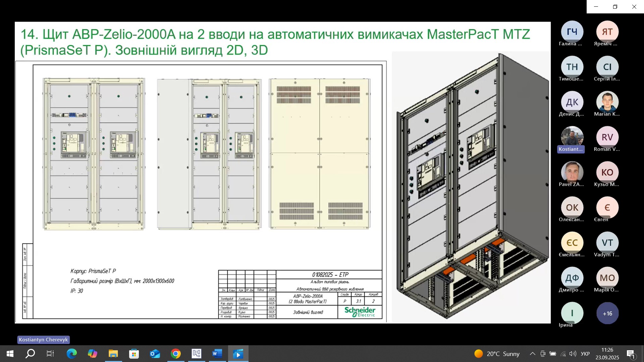Open the notification center icon
644x362 pixels.
[631, 354]
